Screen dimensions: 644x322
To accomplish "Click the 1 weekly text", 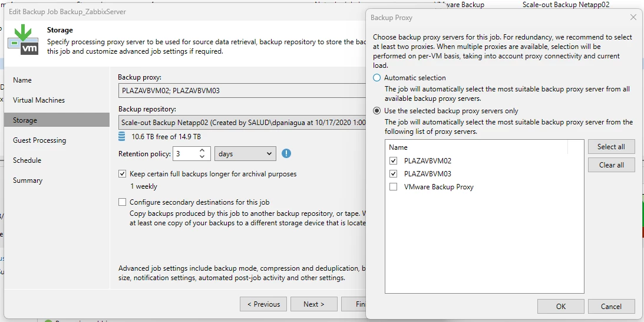I will coord(144,186).
